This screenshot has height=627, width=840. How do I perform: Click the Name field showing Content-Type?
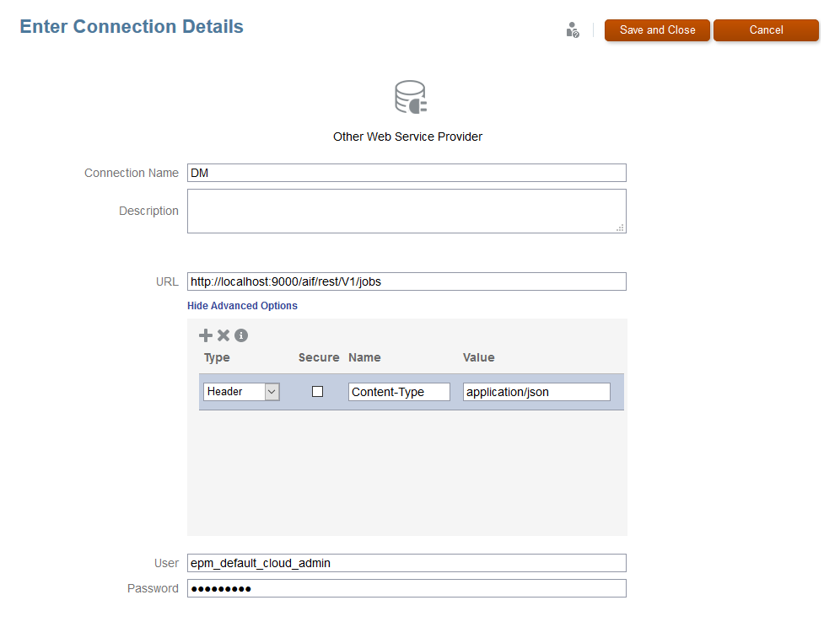399,392
